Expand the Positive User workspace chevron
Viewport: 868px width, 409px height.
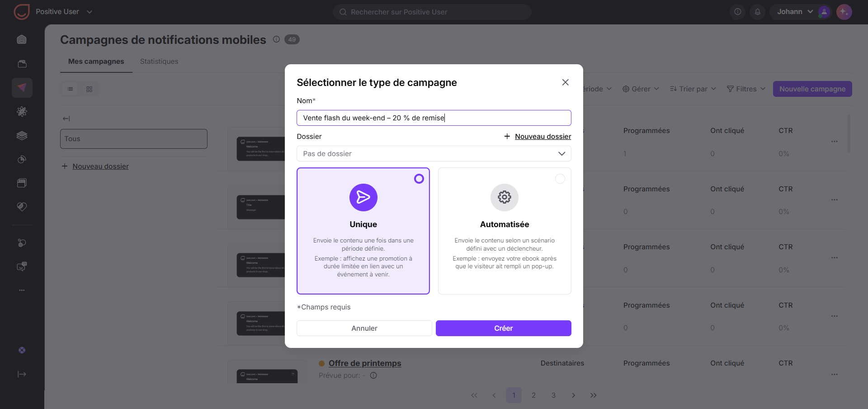click(x=90, y=12)
